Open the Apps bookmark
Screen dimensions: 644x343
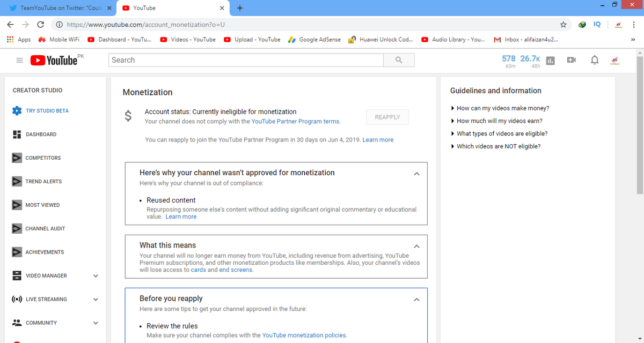[x=18, y=39]
